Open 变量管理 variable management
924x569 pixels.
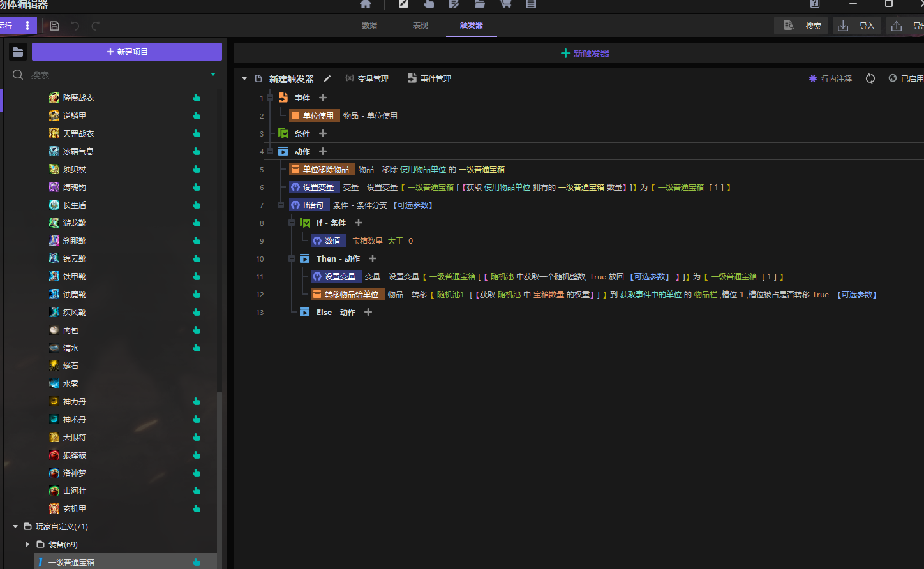point(367,78)
